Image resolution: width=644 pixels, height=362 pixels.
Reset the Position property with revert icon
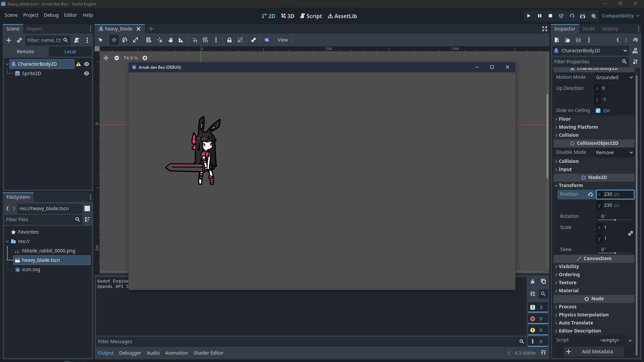(x=590, y=194)
